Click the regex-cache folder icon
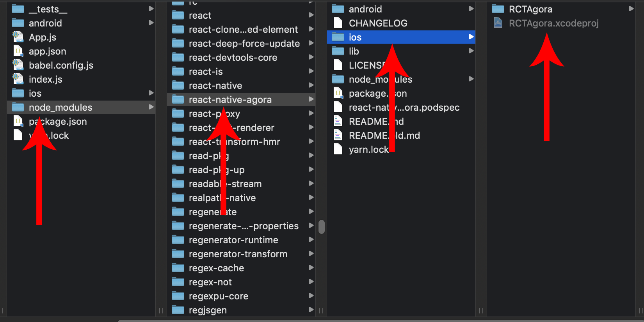This screenshot has width=644, height=322. pos(178,268)
